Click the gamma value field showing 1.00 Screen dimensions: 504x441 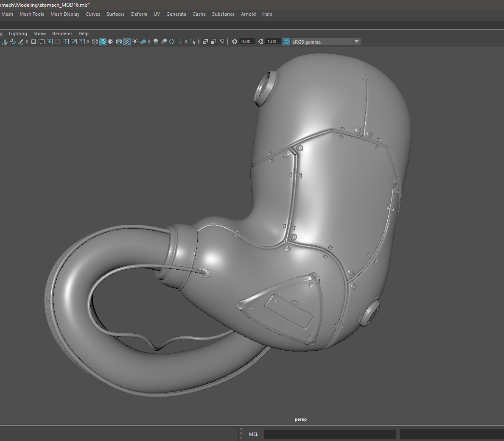click(x=273, y=41)
